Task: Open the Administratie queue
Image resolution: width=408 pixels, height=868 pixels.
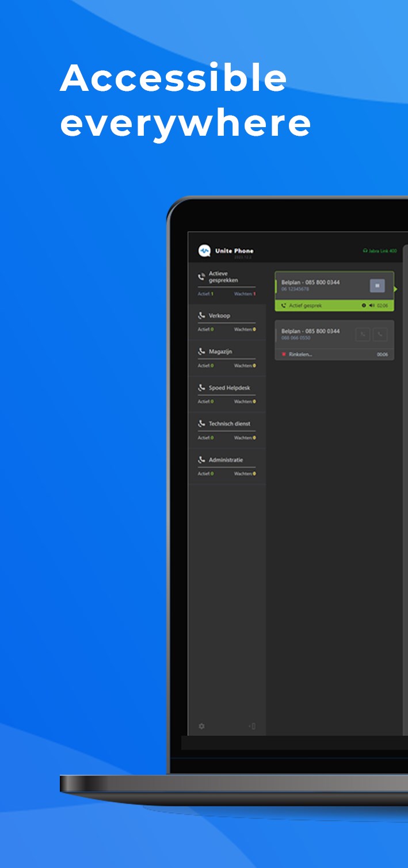Action: (227, 466)
